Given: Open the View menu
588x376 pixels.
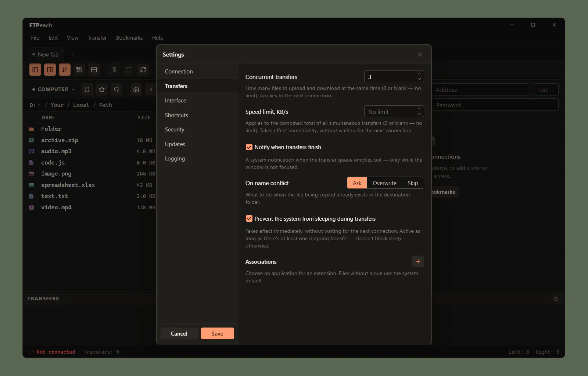Looking at the screenshot, I should pos(72,38).
